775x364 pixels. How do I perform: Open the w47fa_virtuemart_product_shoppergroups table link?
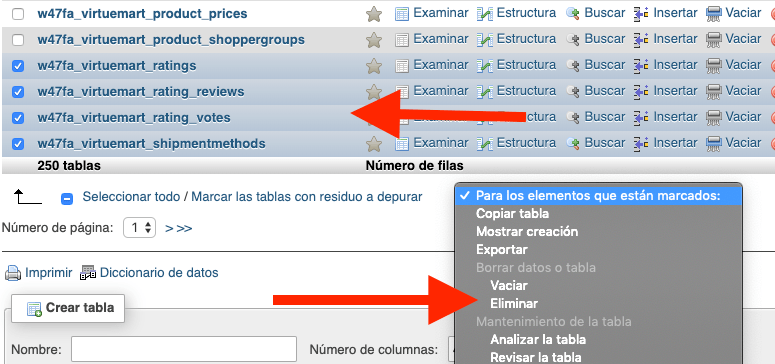[x=171, y=40]
